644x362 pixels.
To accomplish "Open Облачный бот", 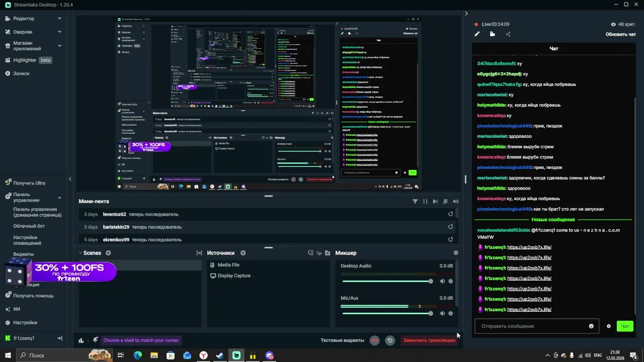I will (29, 226).
